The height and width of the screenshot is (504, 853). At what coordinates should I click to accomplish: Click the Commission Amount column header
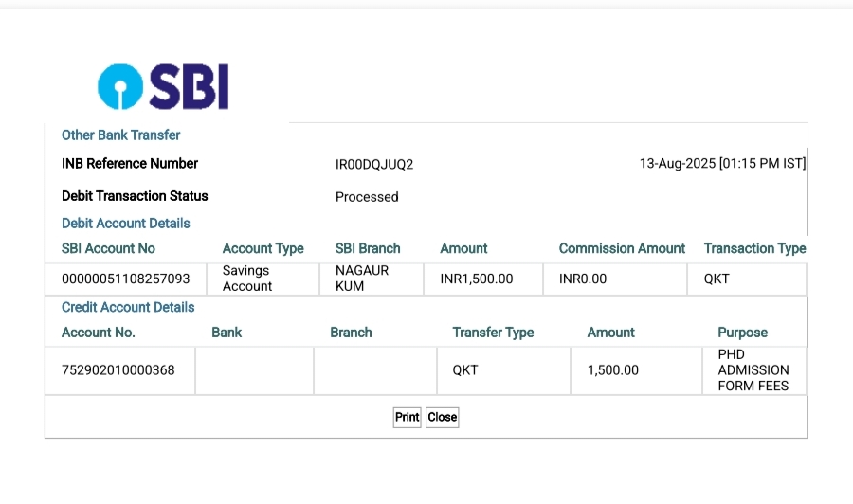(x=622, y=249)
